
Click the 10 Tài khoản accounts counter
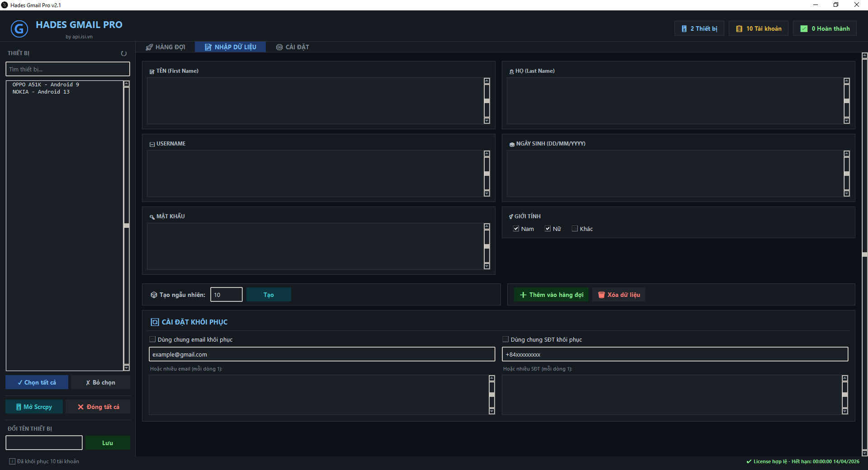click(x=758, y=28)
